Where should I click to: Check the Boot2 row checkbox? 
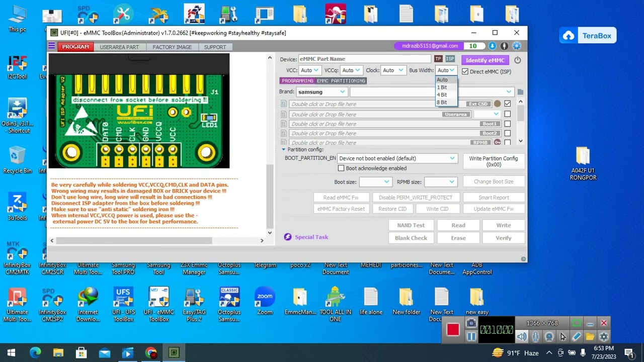coord(507,133)
